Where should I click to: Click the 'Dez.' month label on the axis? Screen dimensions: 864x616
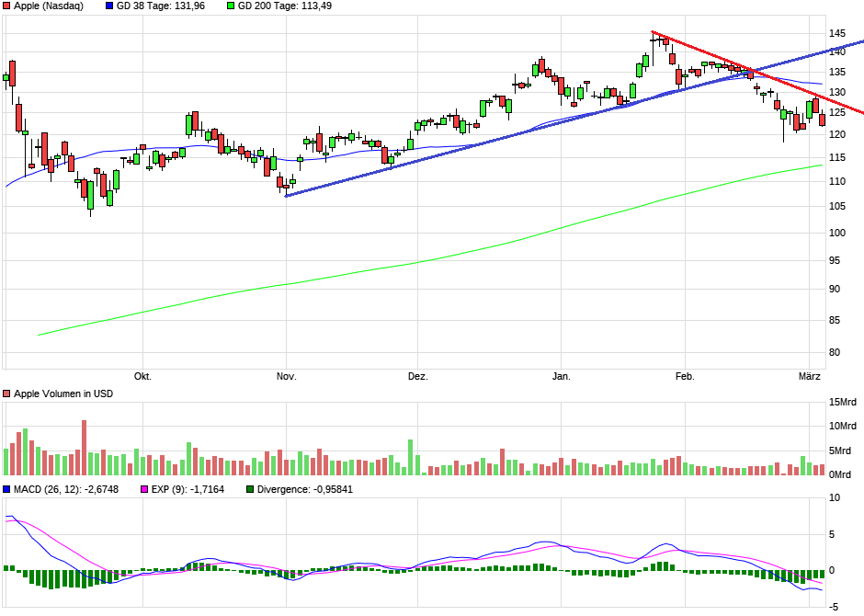click(417, 376)
